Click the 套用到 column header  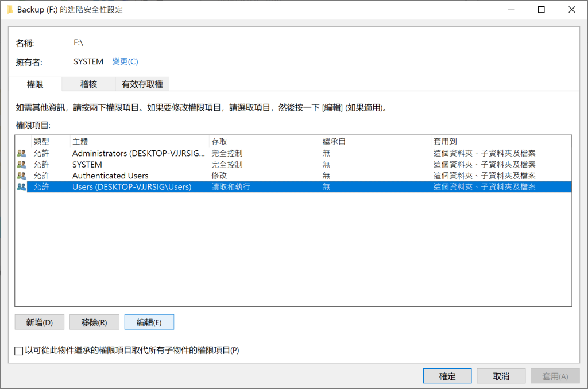500,141
